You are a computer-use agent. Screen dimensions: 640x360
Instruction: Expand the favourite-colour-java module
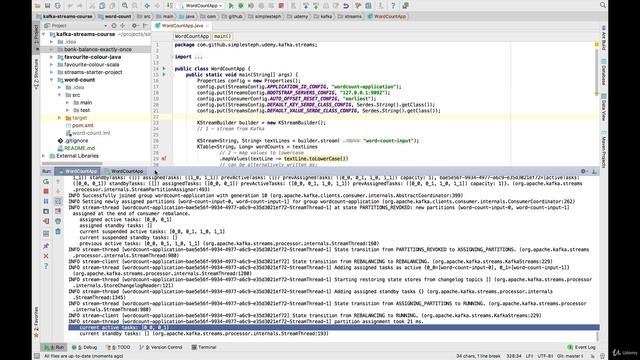click(x=52, y=57)
